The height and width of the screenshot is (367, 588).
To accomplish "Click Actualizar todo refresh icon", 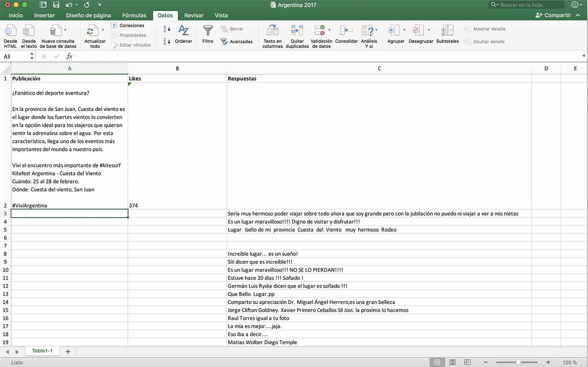I will click(x=93, y=31).
